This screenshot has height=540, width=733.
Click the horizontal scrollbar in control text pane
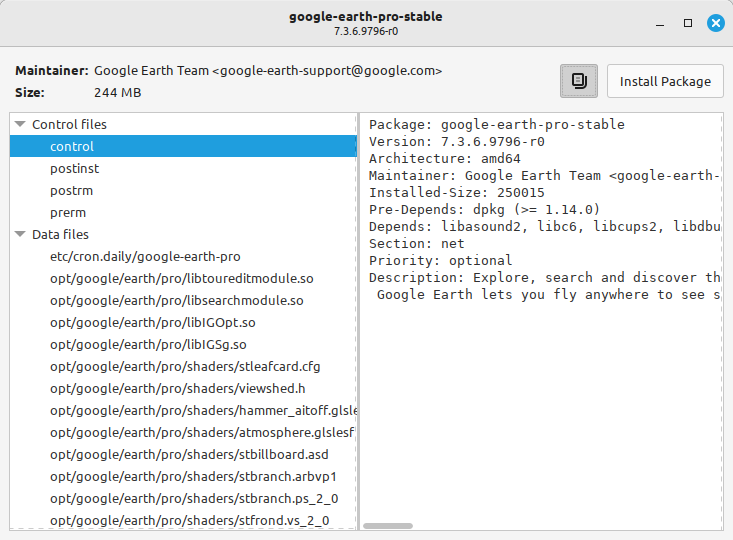tap(388, 526)
